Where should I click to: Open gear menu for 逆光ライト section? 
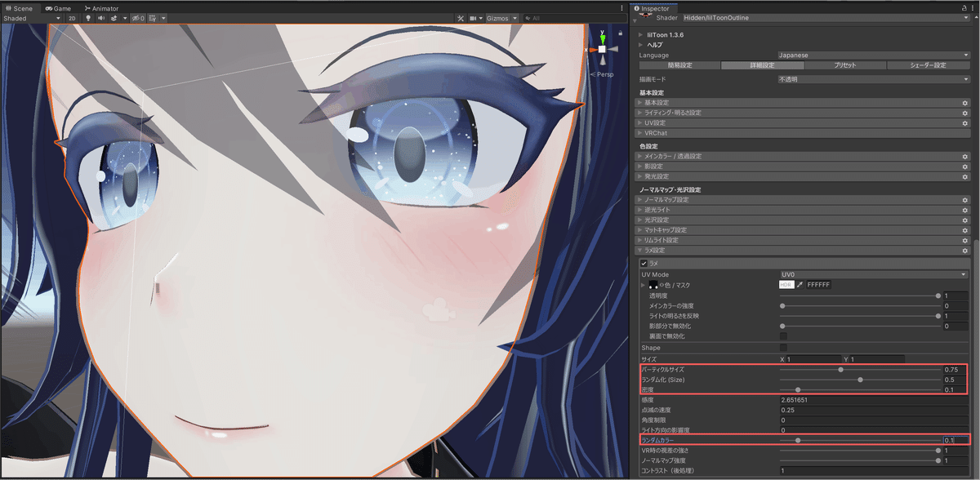[964, 210]
